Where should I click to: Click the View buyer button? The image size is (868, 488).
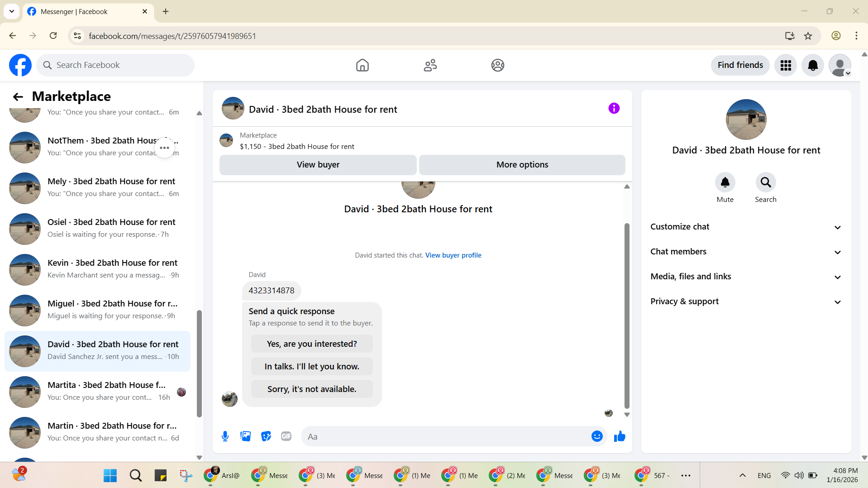tap(318, 165)
